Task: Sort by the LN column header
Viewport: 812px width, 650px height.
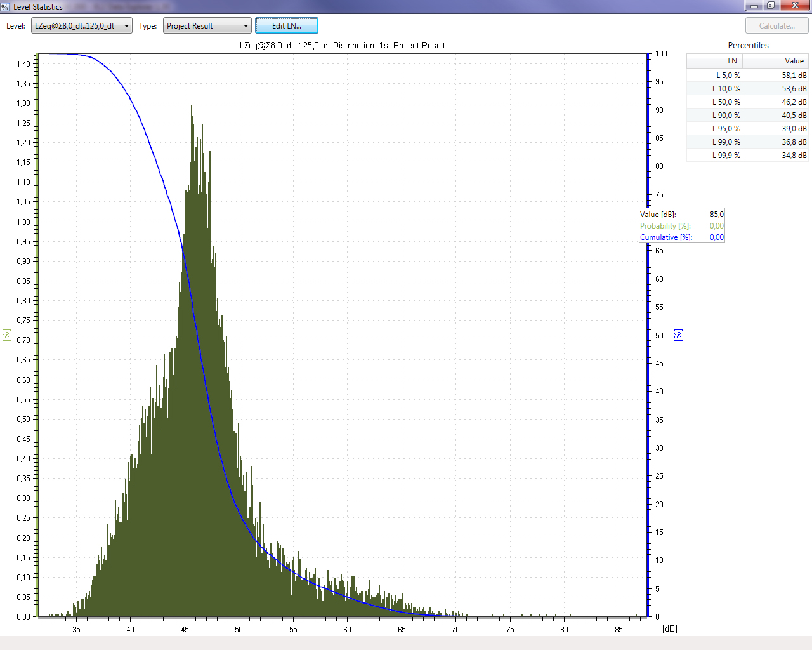Action: 715,61
